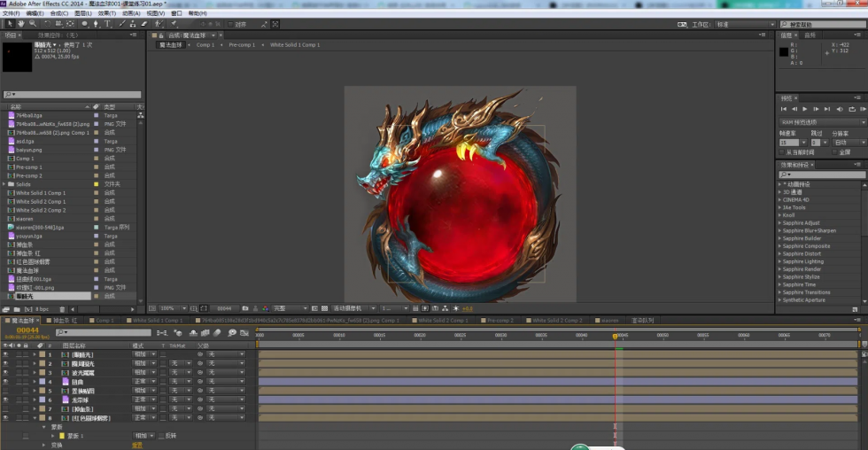This screenshot has height=450, width=868.
Task: Select the Hand tool
Action: (x=21, y=24)
